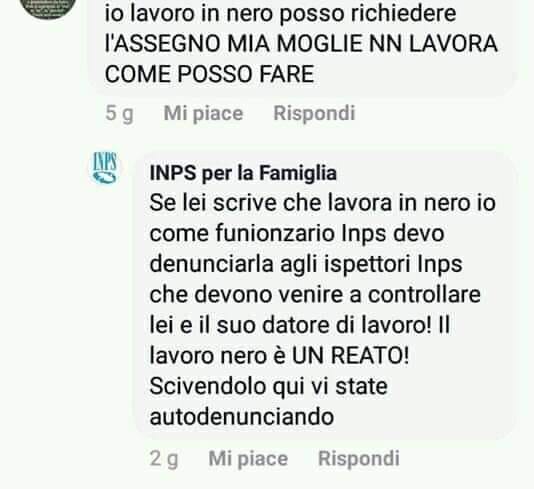Open the first commenter's round avatar

coord(48,7)
